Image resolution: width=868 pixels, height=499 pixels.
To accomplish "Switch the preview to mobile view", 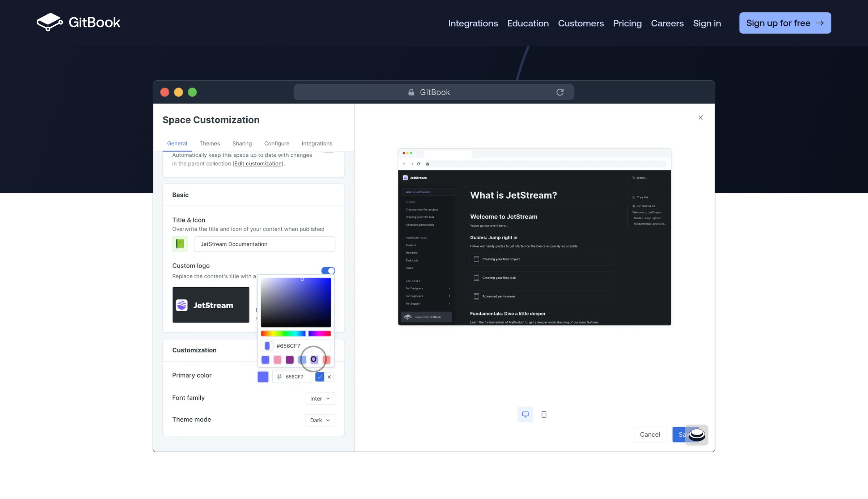I will (544, 414).
